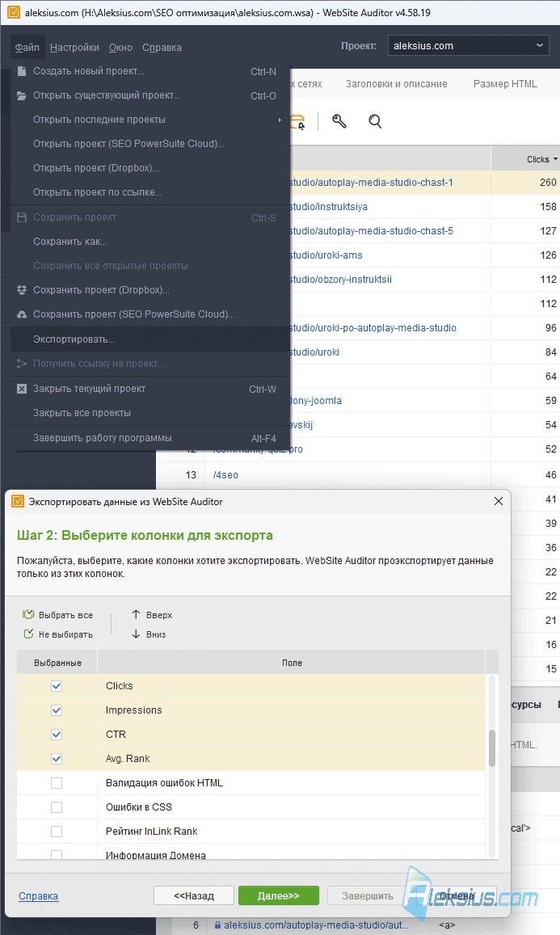Check the Валидация ошибок HTML checkbox
Viewport: 560px width, 935px height.
click(57, 783)
